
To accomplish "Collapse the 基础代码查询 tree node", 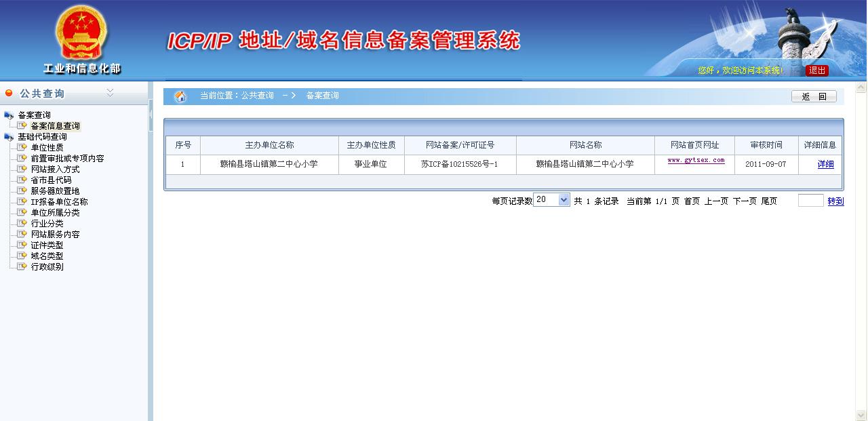I will [x=9, y=137].
